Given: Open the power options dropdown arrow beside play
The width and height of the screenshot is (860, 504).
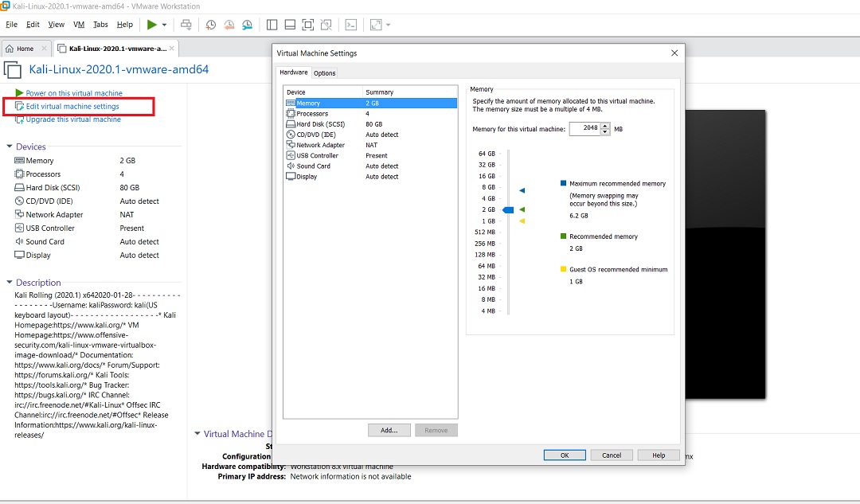Looking at the screenshot, I should 164,25.
